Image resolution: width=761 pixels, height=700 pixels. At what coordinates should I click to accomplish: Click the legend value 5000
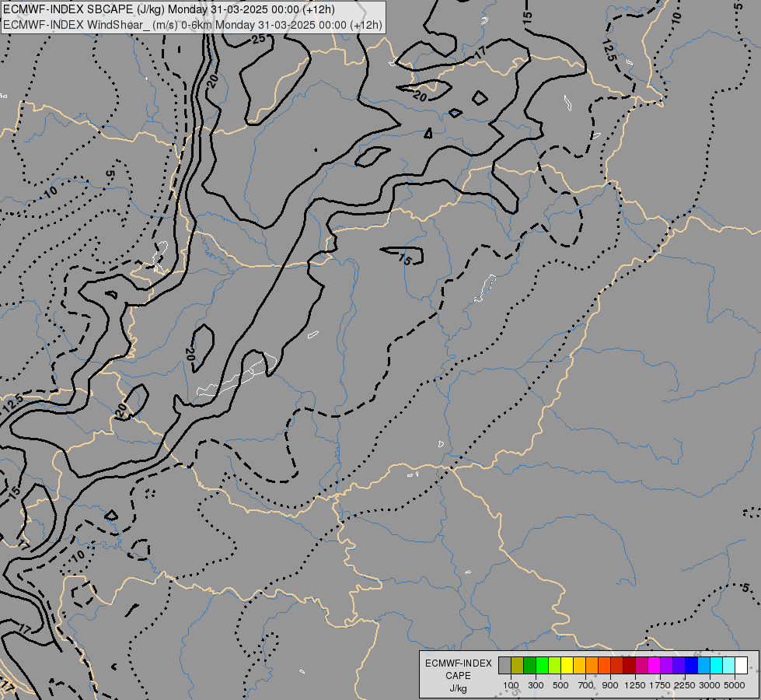(x=735, y=685)
